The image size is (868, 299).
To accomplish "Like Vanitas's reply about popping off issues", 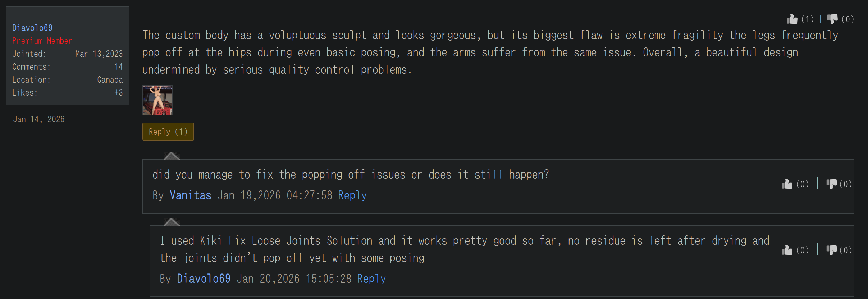I will (x=787, y=184).
